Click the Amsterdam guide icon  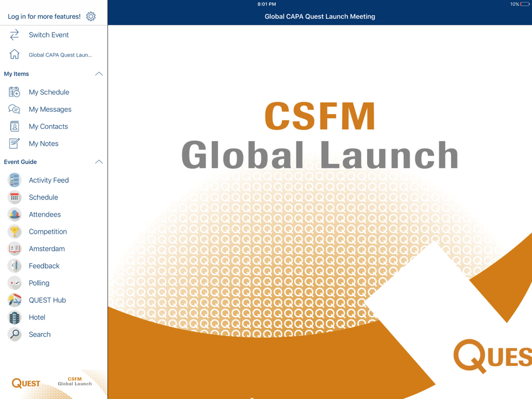pos(14,248)
